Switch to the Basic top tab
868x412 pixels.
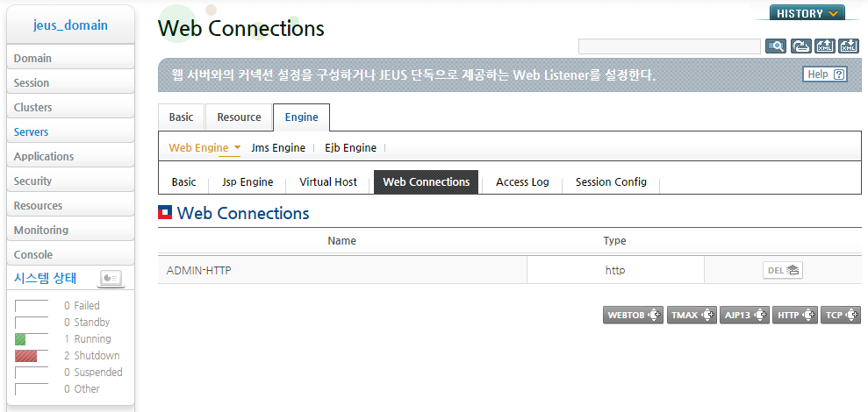181,117
